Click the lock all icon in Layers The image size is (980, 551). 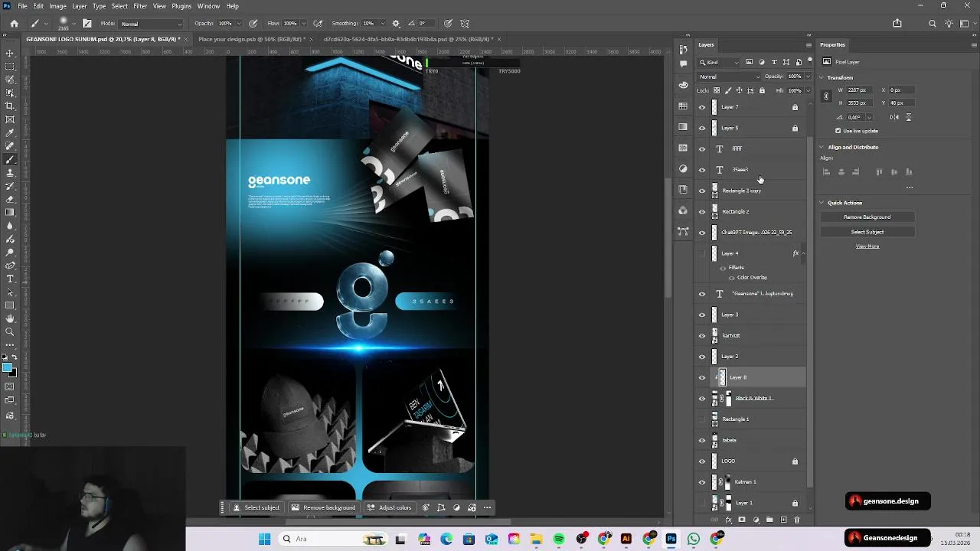(x=761, y=90)
